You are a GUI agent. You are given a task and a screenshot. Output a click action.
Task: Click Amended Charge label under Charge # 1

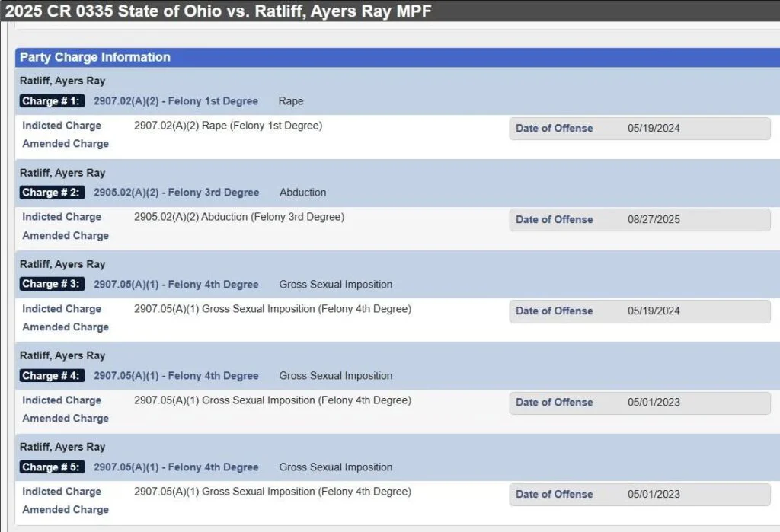coord(66,144)
